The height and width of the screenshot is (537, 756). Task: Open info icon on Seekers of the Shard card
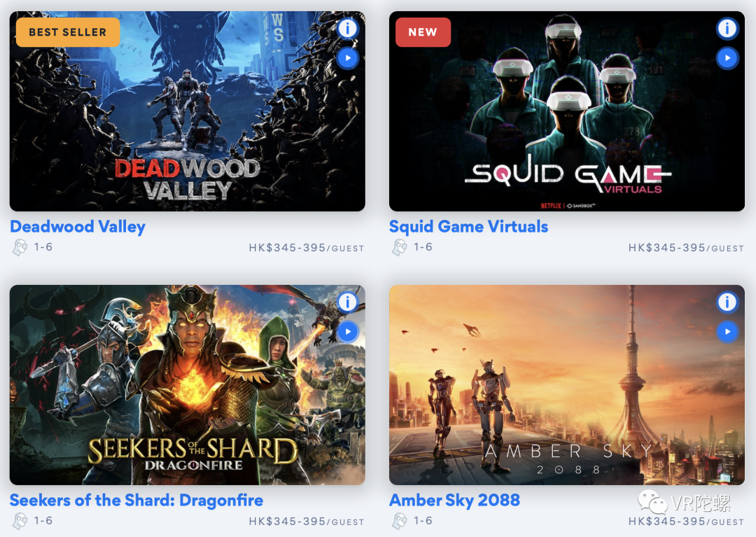click(347, 302)
